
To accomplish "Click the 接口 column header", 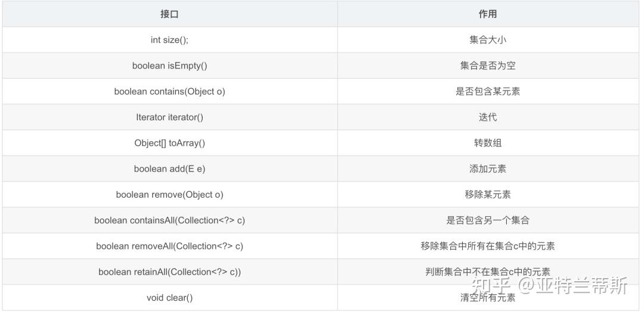I will [169, 14].
